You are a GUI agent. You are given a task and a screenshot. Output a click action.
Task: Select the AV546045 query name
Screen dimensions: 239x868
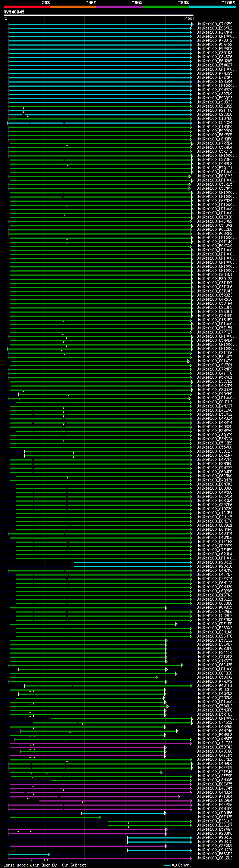click(14, 12)
